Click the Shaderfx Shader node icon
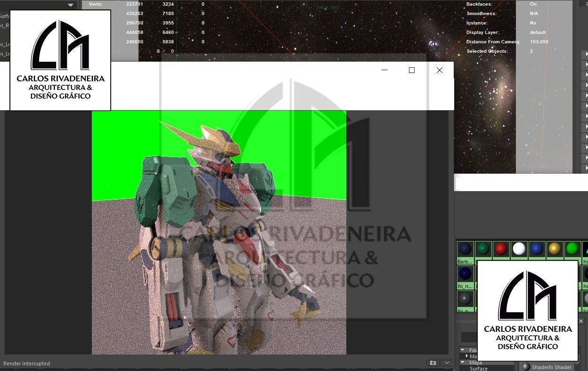 pos(526,367)
